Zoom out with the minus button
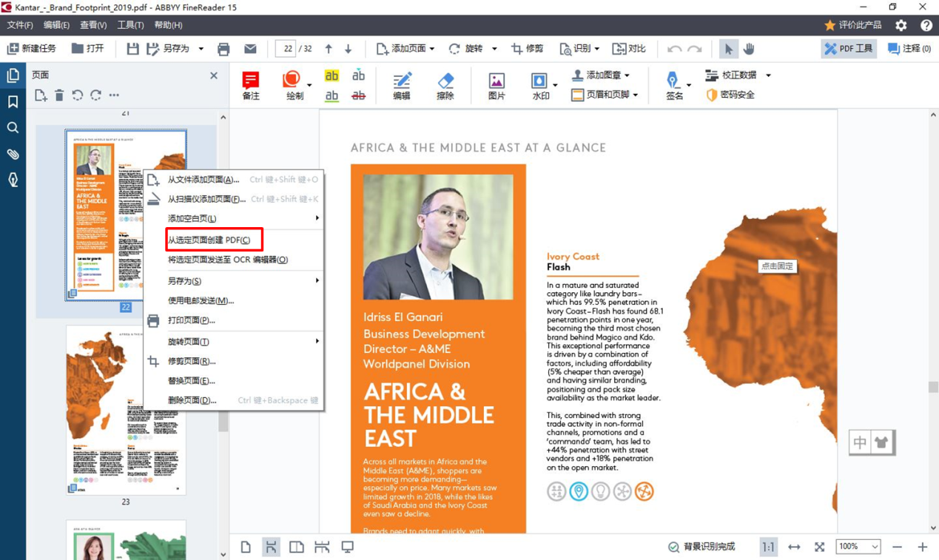The image size is (939, 560). coord(897,547)
